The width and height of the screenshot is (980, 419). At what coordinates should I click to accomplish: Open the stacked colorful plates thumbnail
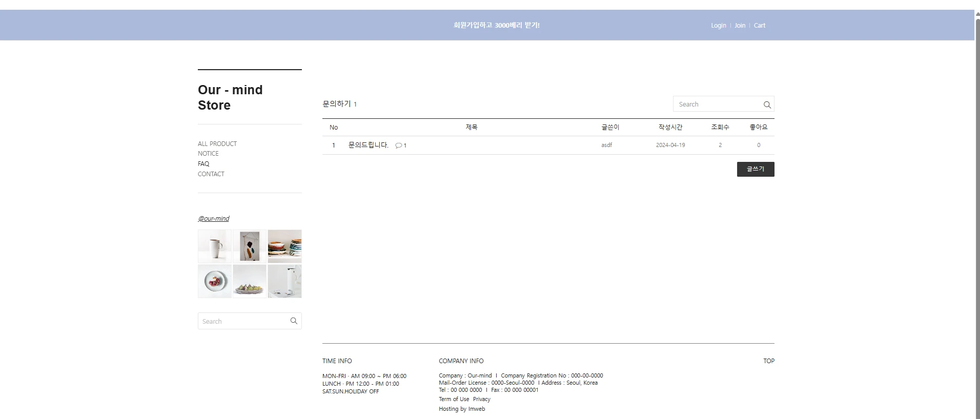pyautogui.click(x=284, y=246)
